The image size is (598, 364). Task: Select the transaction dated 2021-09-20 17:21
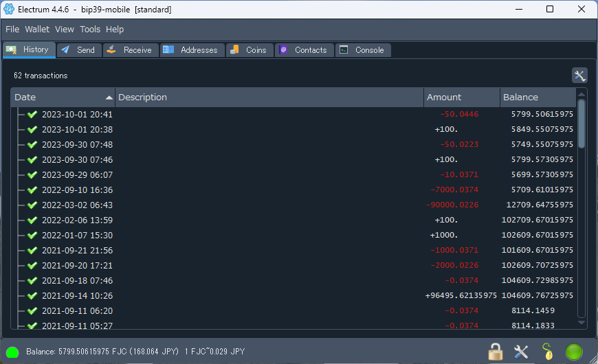tap(294, 265)
